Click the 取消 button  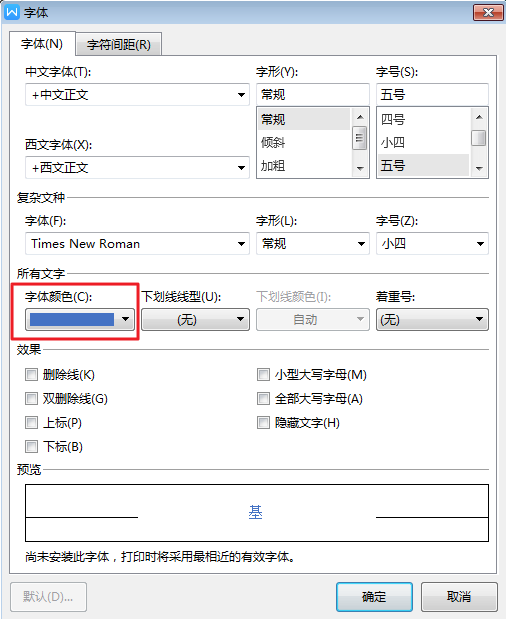(459, 596)
